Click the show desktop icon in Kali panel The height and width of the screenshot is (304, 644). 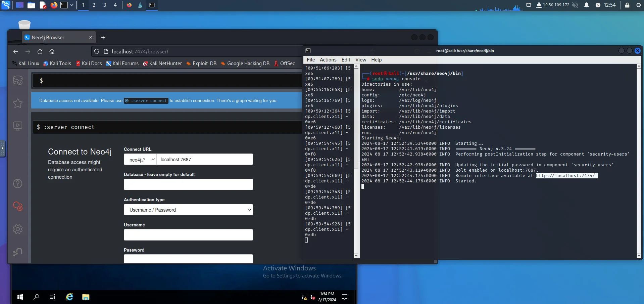20,5
